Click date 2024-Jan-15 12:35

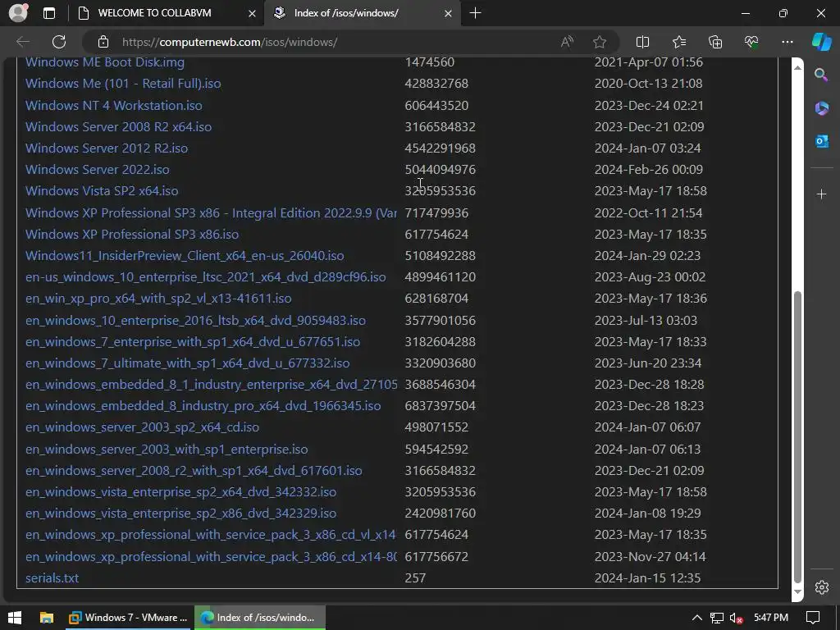[648, 579]
